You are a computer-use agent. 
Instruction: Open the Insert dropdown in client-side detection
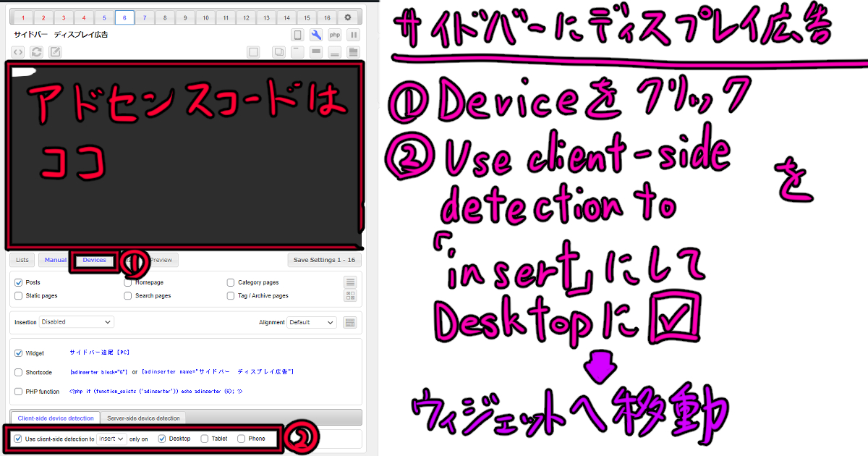point(110,439)
